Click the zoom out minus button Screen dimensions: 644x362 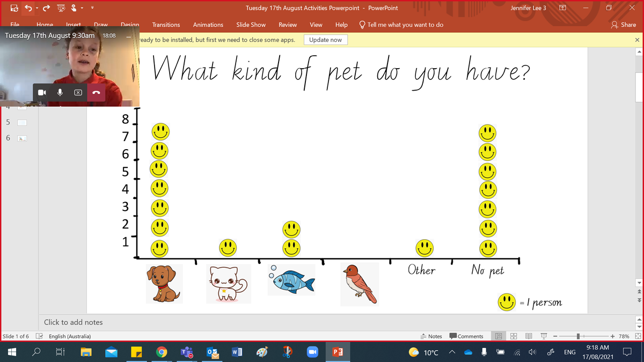[556, 336]
